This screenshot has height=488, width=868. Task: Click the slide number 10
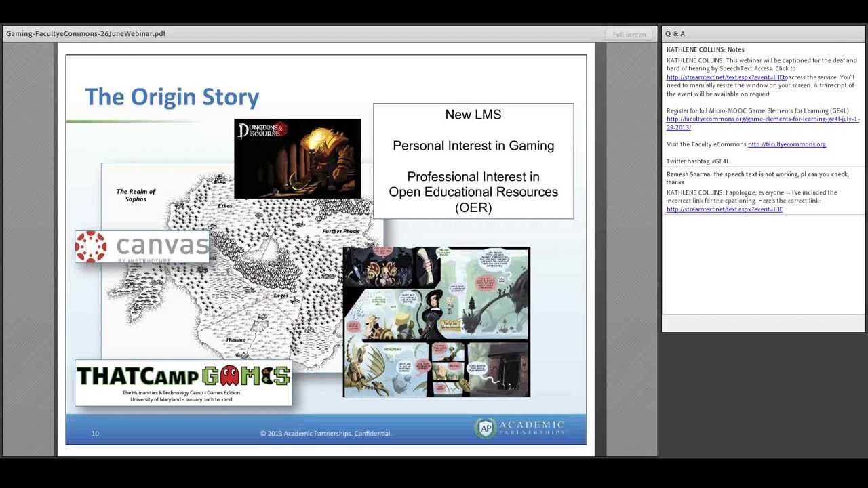(x=95, y=434)
